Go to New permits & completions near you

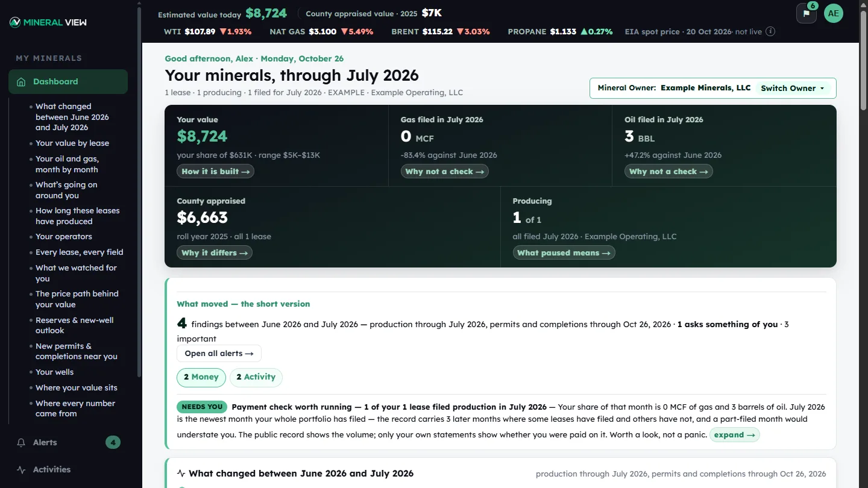click(77, 351)
